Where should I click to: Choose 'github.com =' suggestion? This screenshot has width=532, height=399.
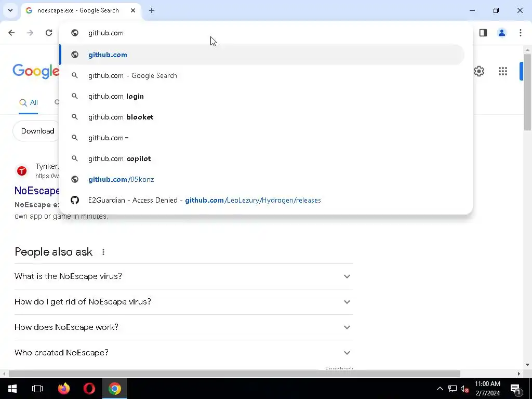tap(262, 138)
